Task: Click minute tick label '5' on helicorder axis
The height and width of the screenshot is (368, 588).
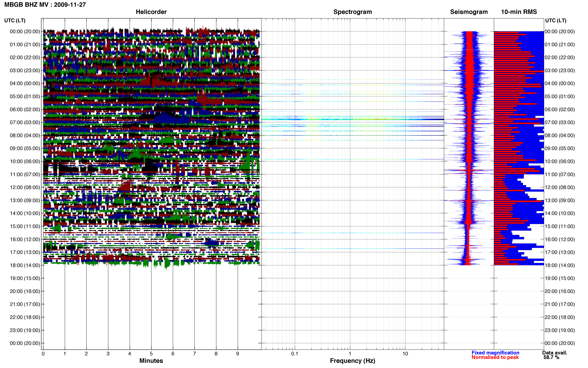Action: [x=151, y=354]
